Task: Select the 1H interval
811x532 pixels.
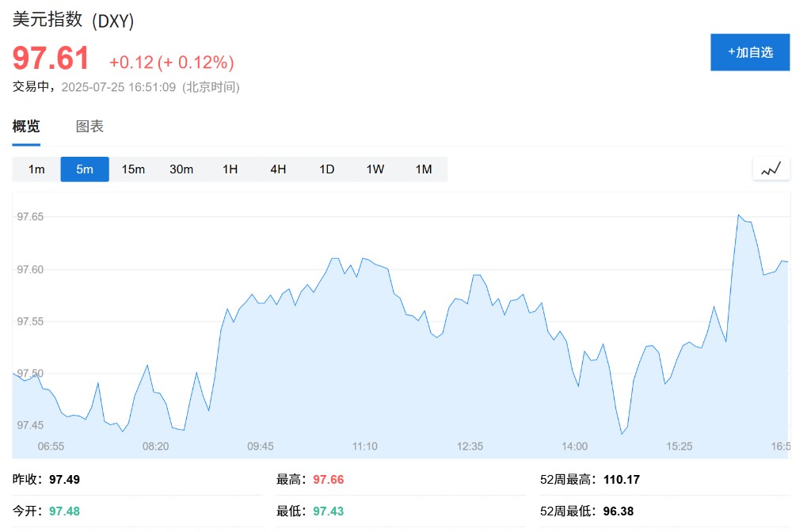Action: 230,169
